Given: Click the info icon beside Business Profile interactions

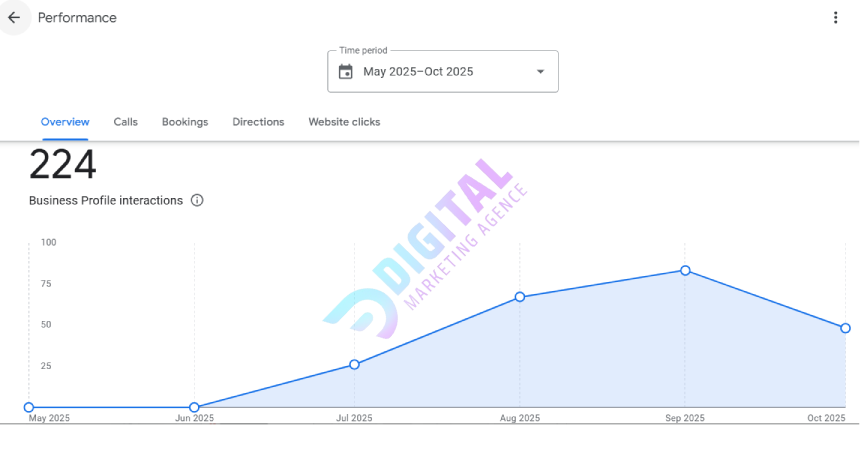Looking at the screenshot, I should click(197, 200).
